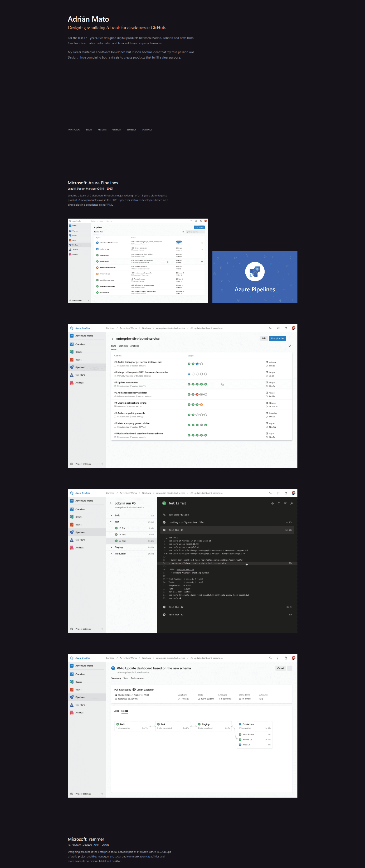Open more options beside Run pipeline button

pos(290,338)
